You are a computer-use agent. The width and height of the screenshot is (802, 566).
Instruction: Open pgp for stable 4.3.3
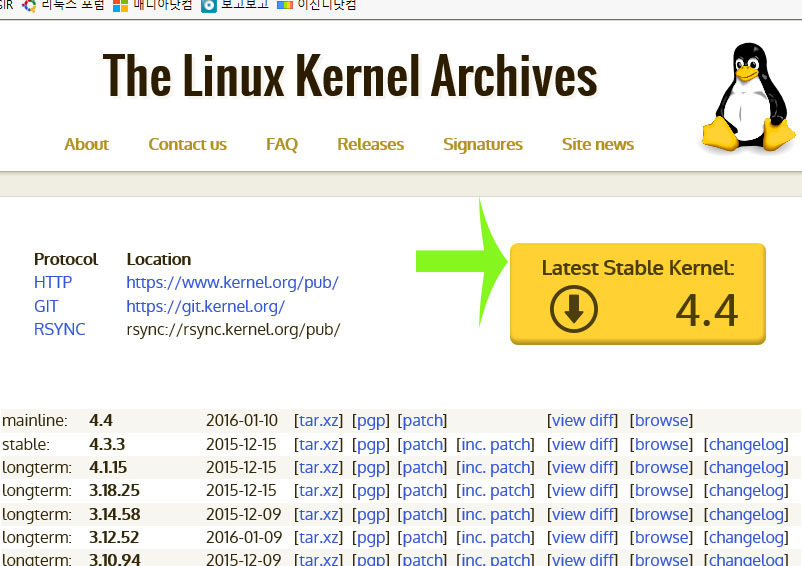(x=371, y=444)
